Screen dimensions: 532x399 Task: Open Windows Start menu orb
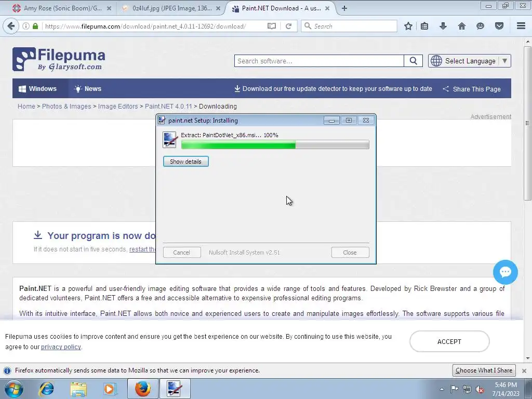click(x=14, y=389)
